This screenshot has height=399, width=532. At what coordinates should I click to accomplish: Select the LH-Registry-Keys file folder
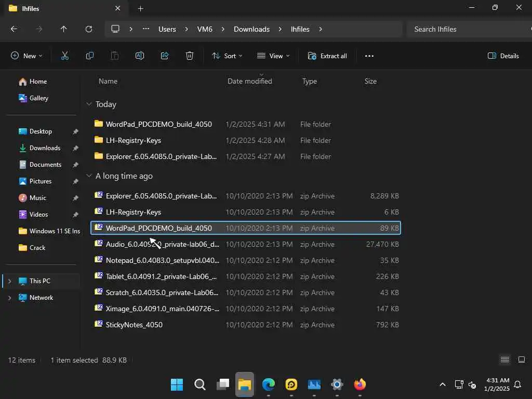tap(246, 140)
